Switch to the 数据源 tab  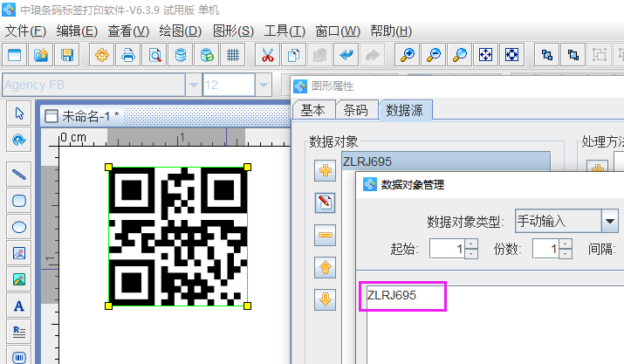click(x=404, y=110)
